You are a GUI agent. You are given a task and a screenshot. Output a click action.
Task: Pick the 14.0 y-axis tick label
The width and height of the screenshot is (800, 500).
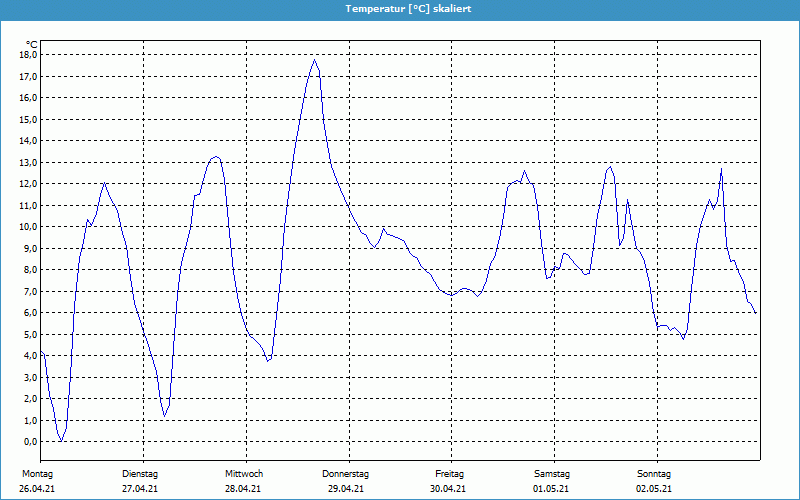point(28,141)
